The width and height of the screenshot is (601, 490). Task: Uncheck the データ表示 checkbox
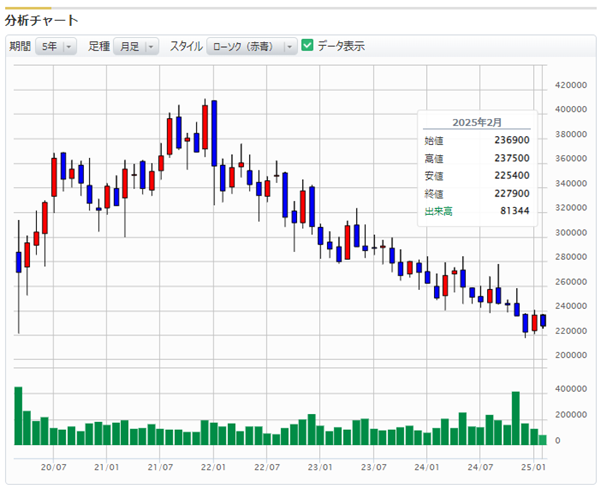(x=307, y=45)
